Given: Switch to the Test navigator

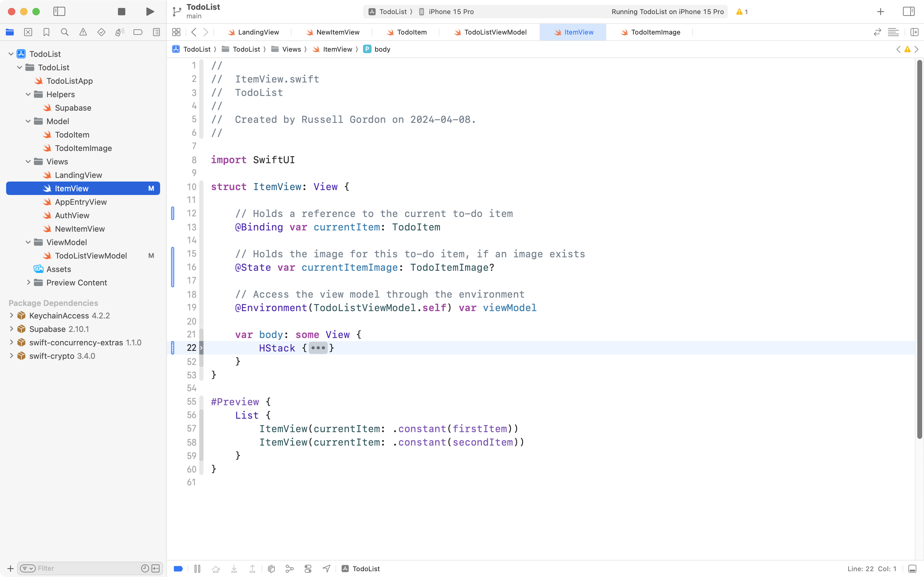Looking at the screenshot, I should pos(101,32).
